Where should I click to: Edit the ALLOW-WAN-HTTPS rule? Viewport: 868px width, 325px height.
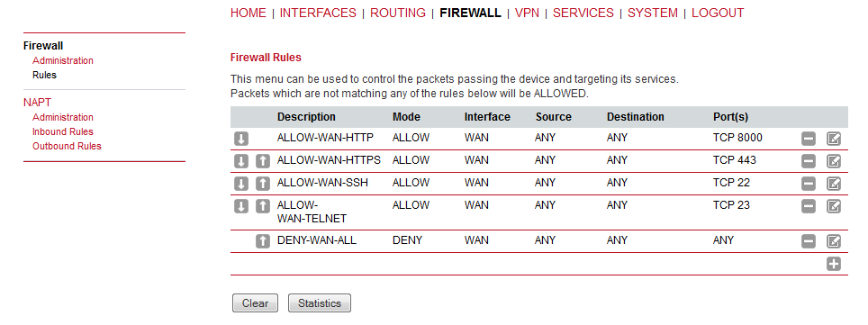(x=834, y=162)
